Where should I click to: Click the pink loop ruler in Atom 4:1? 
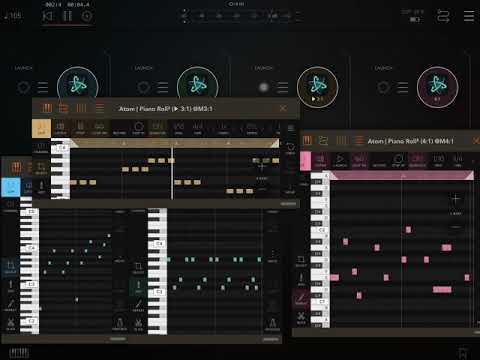coord(402,175)
